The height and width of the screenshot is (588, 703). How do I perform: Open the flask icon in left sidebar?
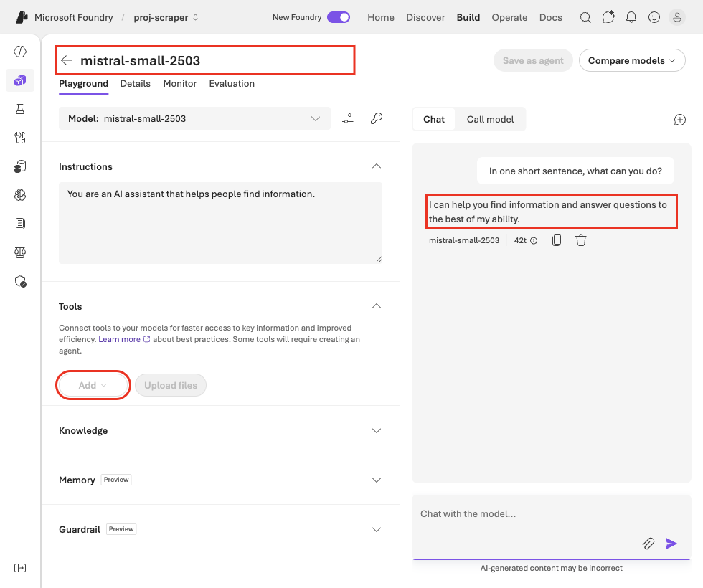20,109
